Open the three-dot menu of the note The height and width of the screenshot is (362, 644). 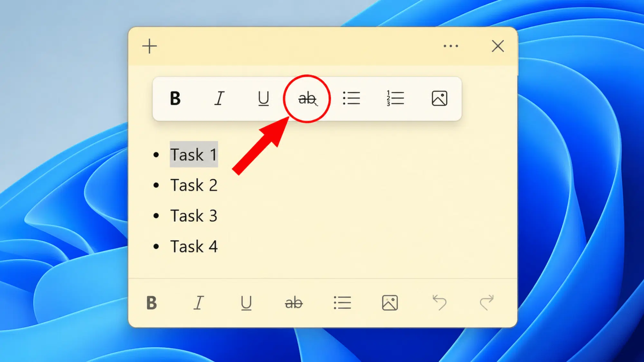(450, 46)
